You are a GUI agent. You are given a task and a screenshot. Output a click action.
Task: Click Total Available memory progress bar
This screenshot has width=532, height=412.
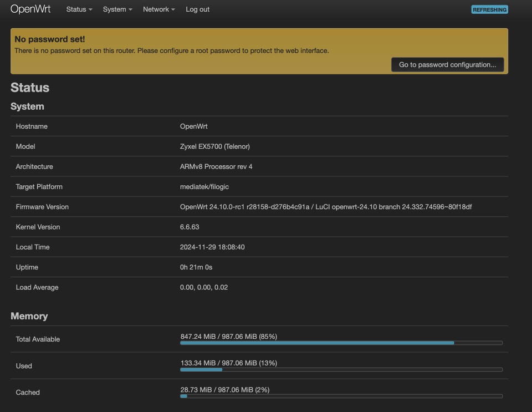(341, 343)
